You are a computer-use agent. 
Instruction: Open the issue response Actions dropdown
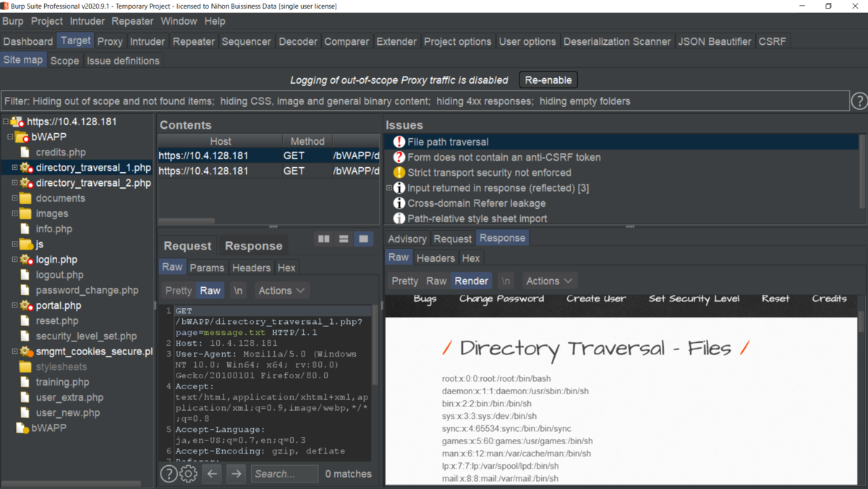[x=550, y=281]
